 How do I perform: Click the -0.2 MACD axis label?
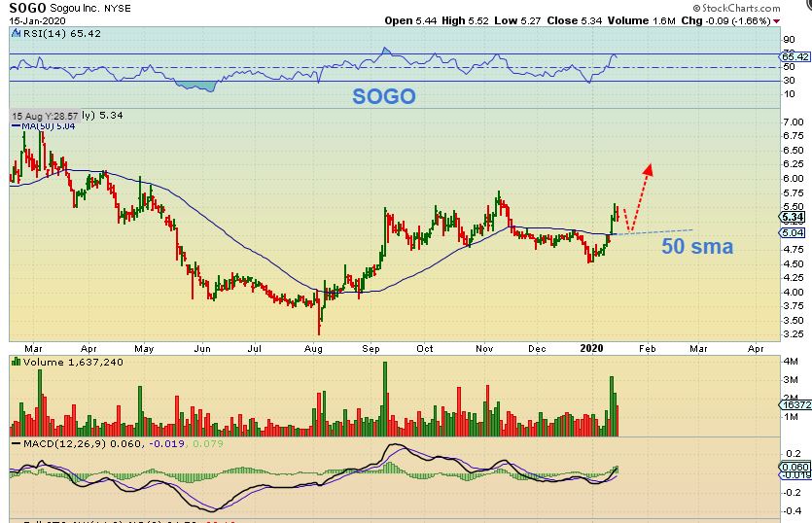coord(792,493)
